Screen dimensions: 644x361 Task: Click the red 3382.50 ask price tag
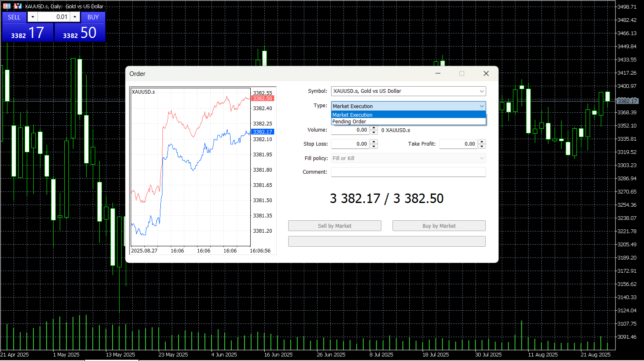(x=263, y=99)
